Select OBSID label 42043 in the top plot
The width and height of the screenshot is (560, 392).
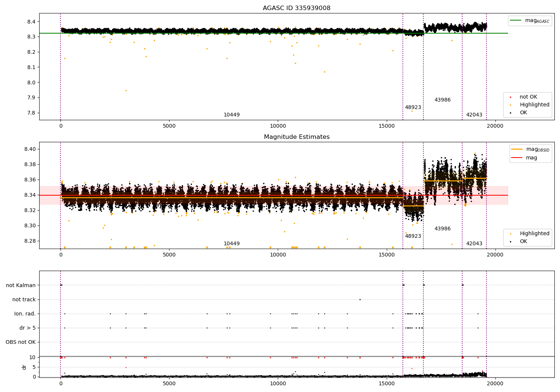pos(474,115)
